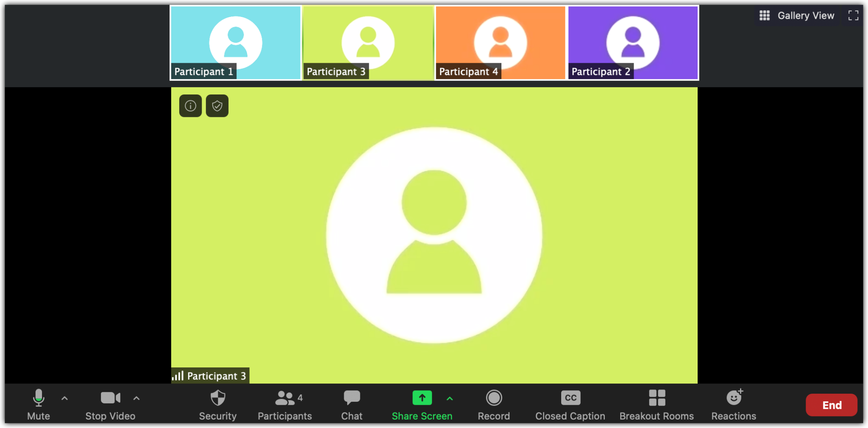This screenshot has height=428, width=868.
Task: Open the Security options
Action: [x=218, y=404]
